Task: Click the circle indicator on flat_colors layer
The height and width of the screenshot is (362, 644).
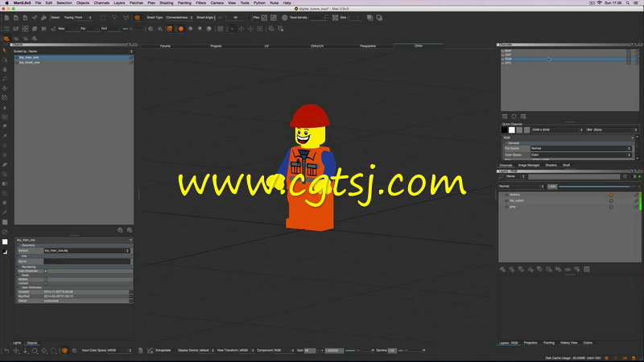Action: 611,200
